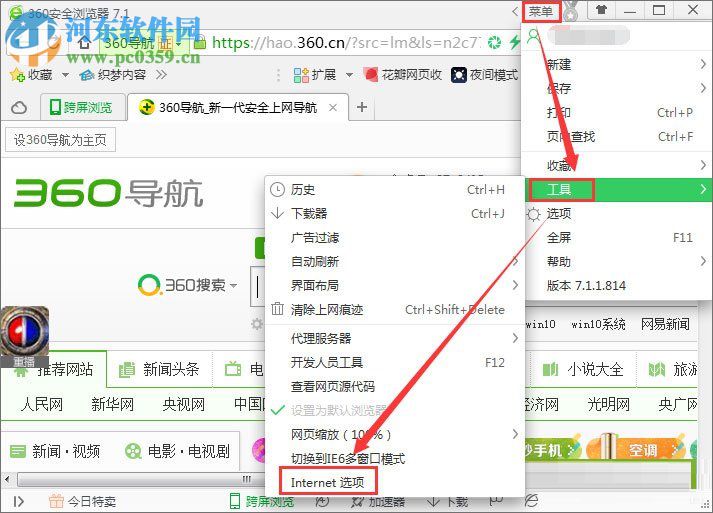The width and height of the screenshot is (713, 513).
Task: Open the 织梦内容 bookmark
Action: click(x=112, y=75)
